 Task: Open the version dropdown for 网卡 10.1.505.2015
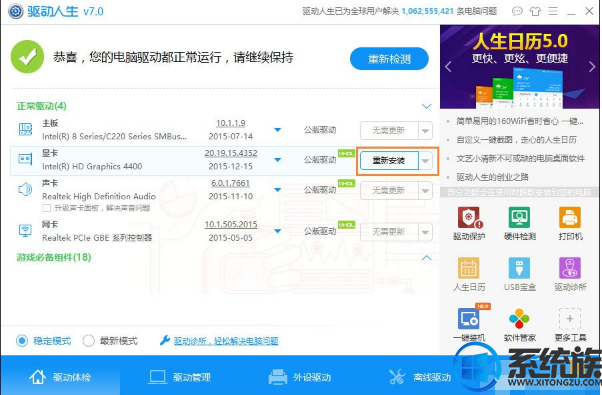click(x=278, y=231)
